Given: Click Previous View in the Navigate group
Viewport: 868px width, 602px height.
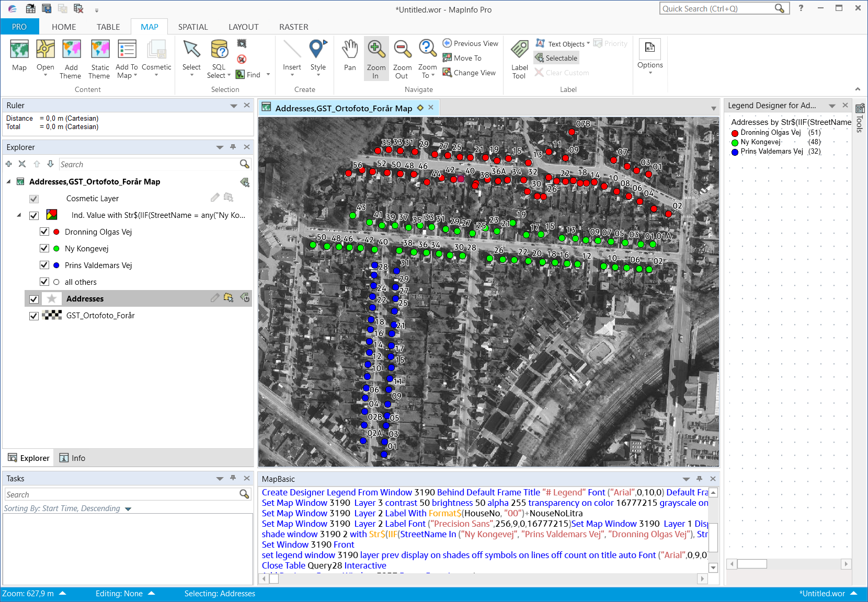Looking at the screenshot, I should click(x=469, y=43).
